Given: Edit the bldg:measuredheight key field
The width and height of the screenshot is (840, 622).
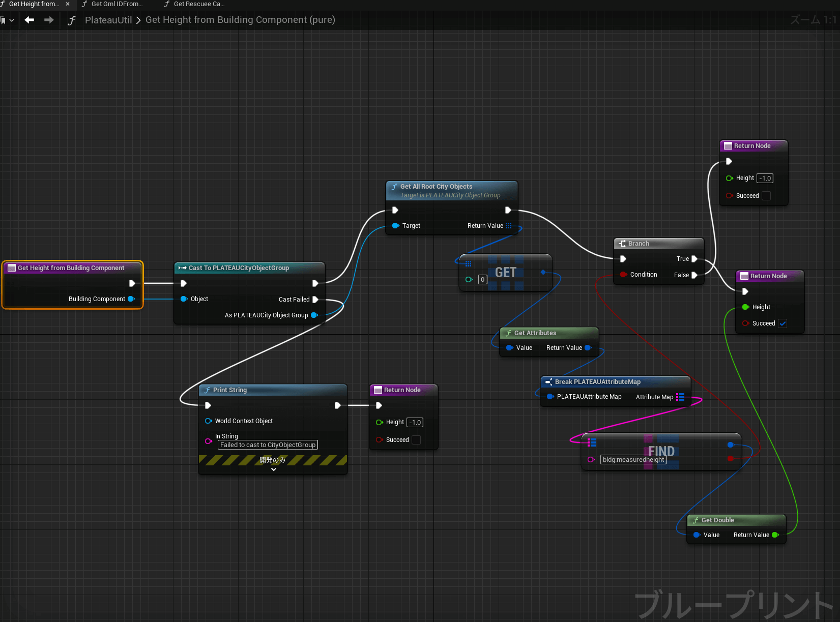Looking at the screenshot, I should (x=633, y=460).
